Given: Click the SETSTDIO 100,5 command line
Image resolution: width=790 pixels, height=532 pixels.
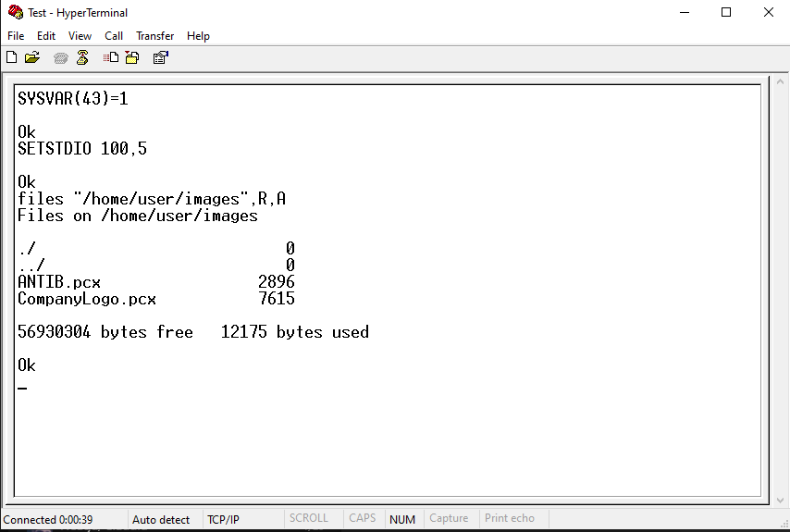Looking at the screenshot, I should [82, 149].
